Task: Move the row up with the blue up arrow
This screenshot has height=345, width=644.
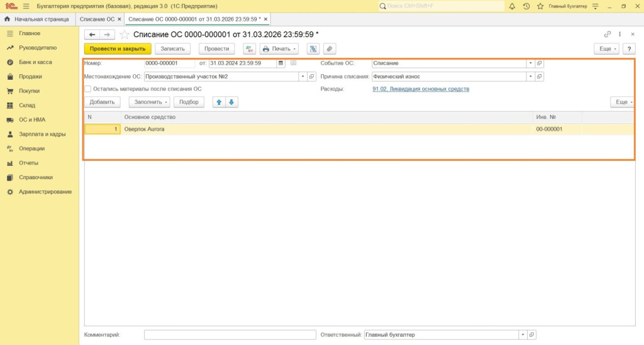Action: pos(219,102)
